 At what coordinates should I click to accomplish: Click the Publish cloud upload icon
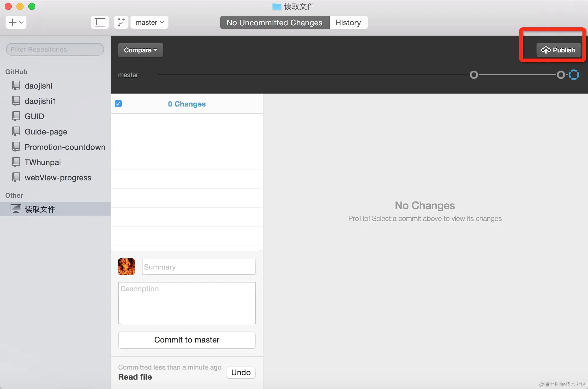(x=546, y=50)
